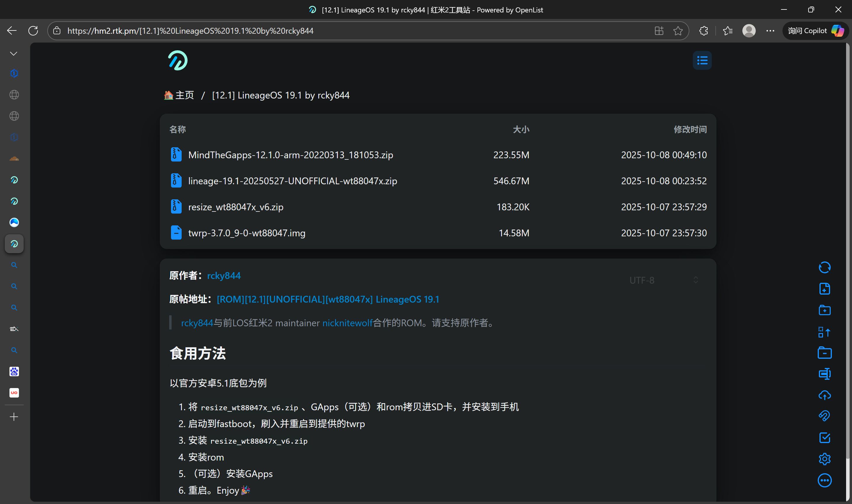Click the new file icon
The height and width of the screenshot is (504, 852).
click(824, 289)
